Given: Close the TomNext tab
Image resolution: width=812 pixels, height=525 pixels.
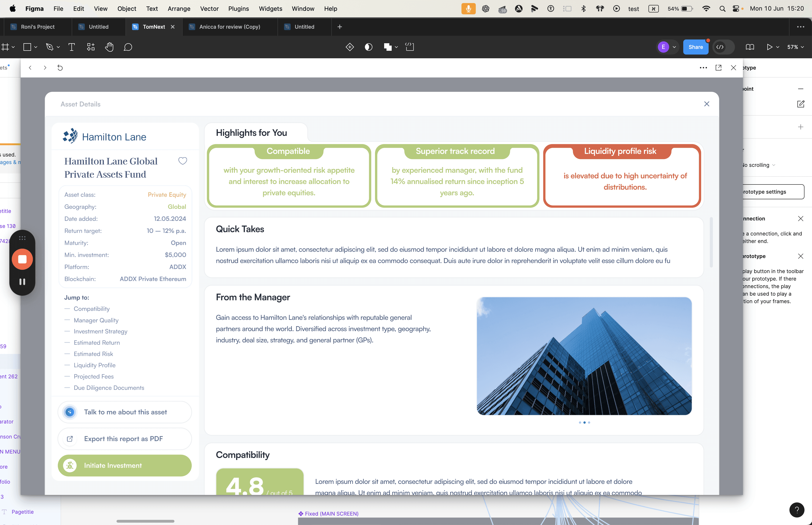Looking at the screenshot, I should coord(173,27).
